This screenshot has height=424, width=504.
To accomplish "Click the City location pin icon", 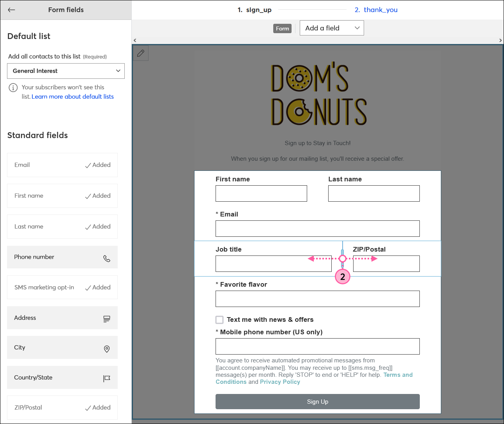I will click(x=107, y=349).
